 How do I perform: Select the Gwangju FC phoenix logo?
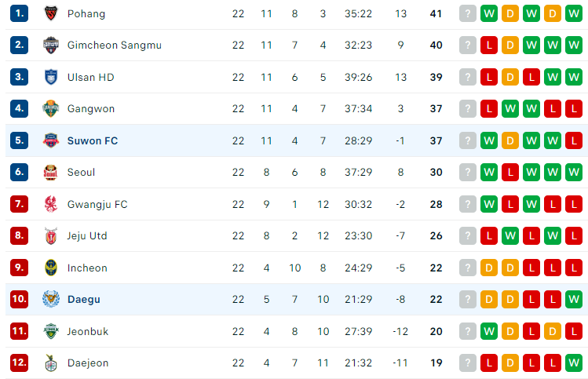[x=51, y=204]
